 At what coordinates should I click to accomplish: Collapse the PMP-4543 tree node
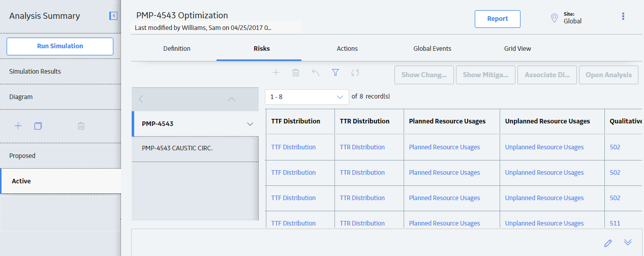250,124
